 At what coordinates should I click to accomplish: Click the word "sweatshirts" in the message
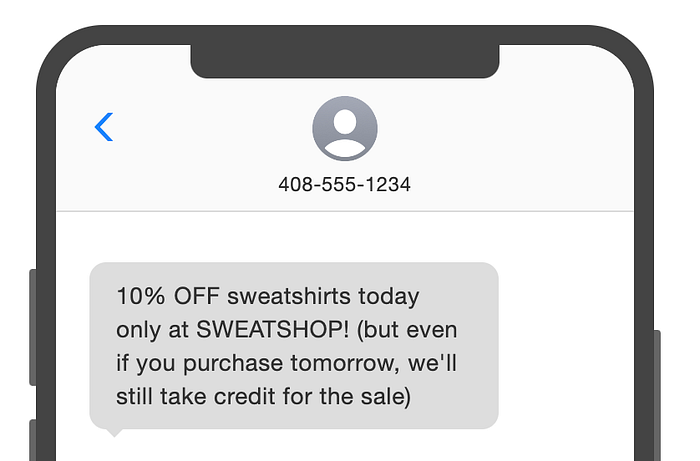289,296
